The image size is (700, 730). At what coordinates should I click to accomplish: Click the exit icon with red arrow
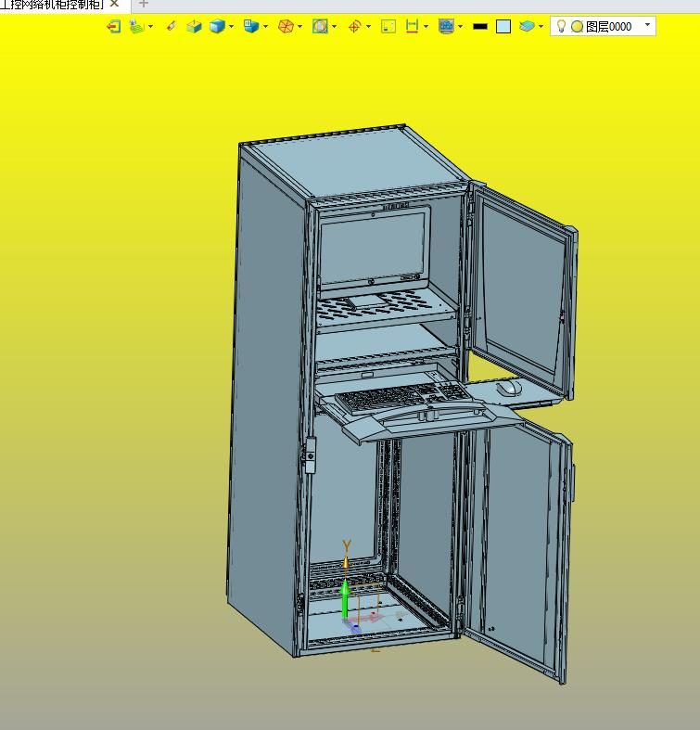[x=113, y=26]
